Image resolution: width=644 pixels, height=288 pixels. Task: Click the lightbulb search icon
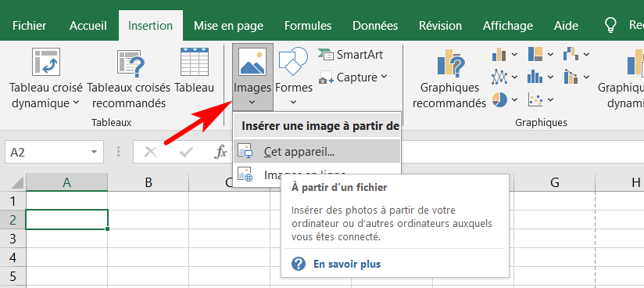(611, 26)
